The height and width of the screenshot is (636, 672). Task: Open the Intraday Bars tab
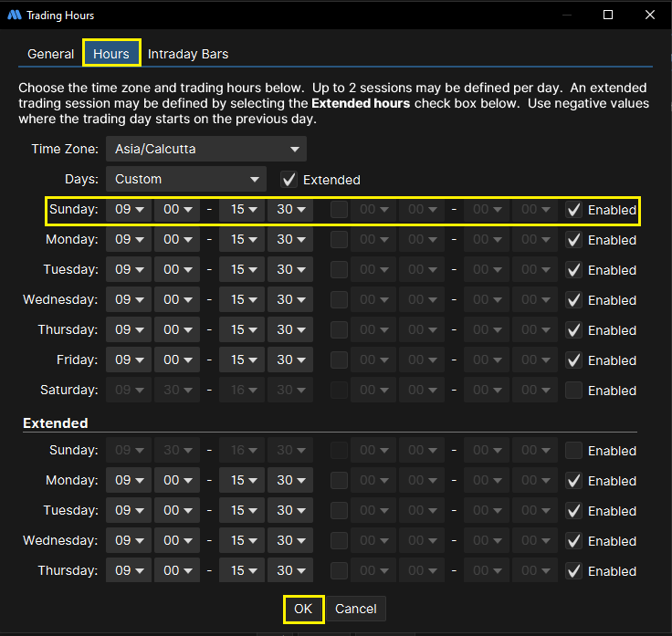point(188,54)
